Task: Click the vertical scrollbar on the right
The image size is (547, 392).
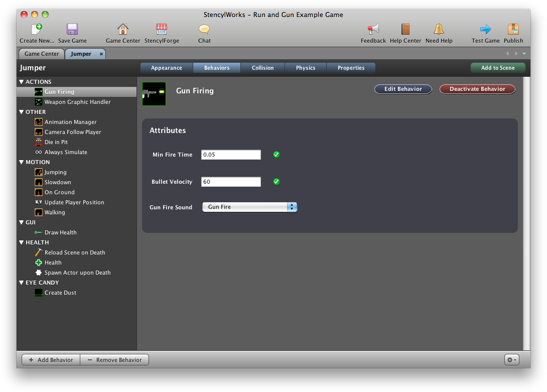Action: pos(526,211)
